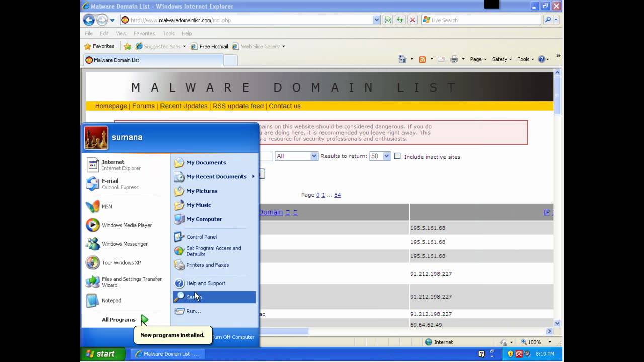Open Control Panel
This screenshot has width=644, height=362.
tap(214, 237)
